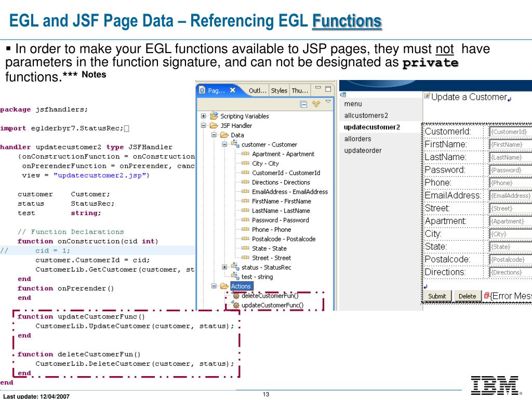Switch to the Outline tab

(x=257, y=90)
